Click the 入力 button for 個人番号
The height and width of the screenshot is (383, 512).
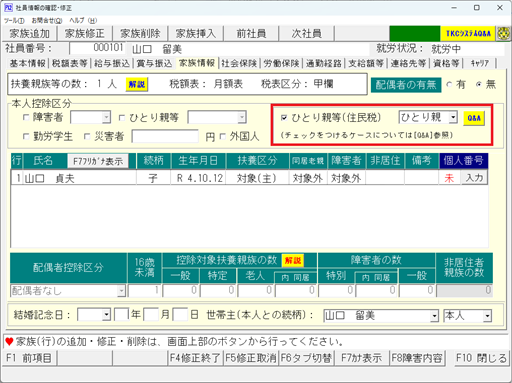pos(474,178)
